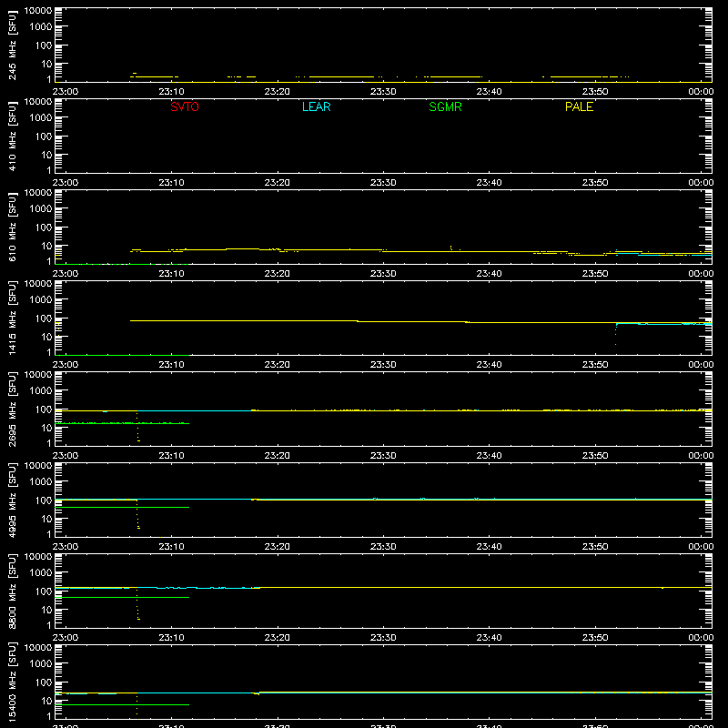728x728 pixels.
Task: Select the '15400 MHz [SFU]' axis title
Action: [12, 682]
